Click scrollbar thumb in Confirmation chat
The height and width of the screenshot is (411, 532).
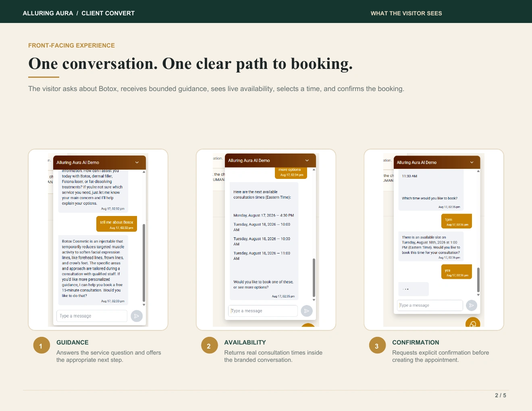(478, 279)
